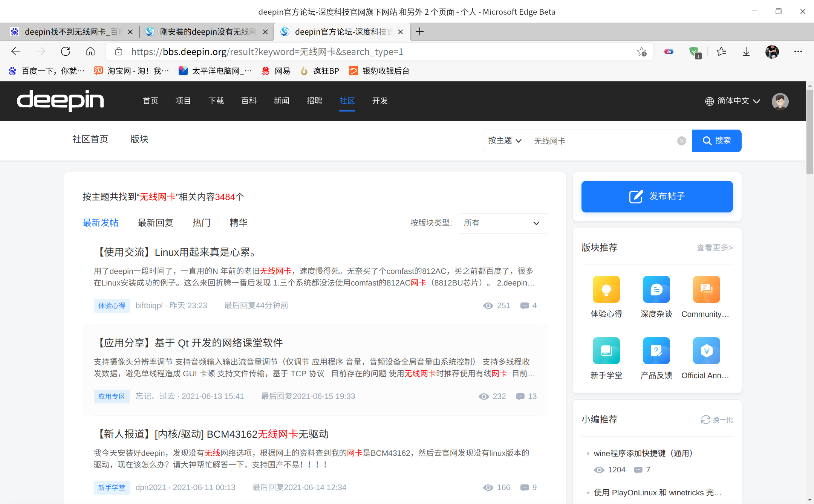The image size is (814, 504).
Task: Select the 热门 sort tab
Action: [x=201, y=223]
